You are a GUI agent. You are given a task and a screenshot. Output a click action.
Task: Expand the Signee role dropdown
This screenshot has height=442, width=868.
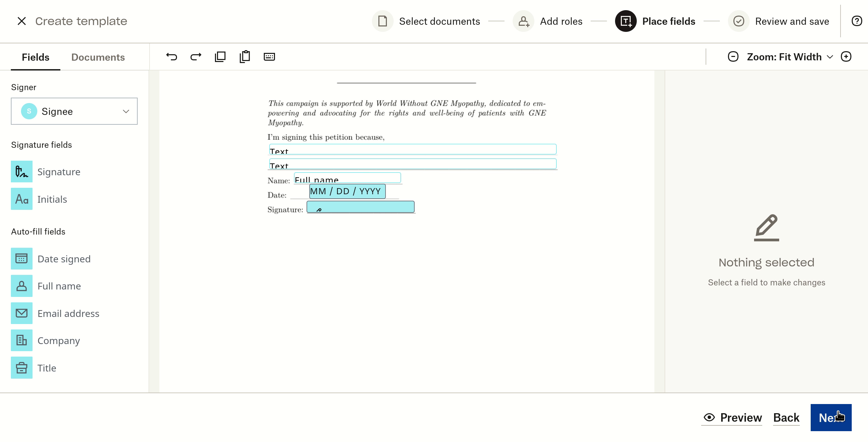coord(126,111)
